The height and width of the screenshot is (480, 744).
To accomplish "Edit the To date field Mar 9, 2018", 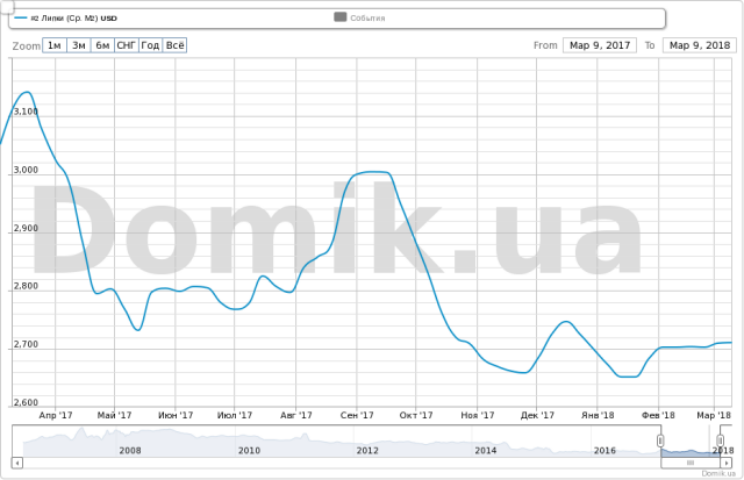I will [x=699, y=46].
